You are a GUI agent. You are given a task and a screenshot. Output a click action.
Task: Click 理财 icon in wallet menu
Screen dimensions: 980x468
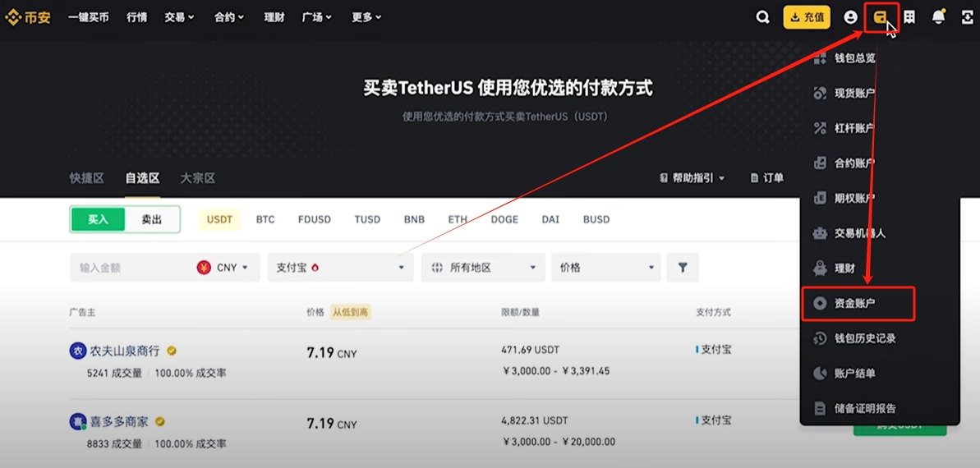pyautogui.click(x=819, y=268)
